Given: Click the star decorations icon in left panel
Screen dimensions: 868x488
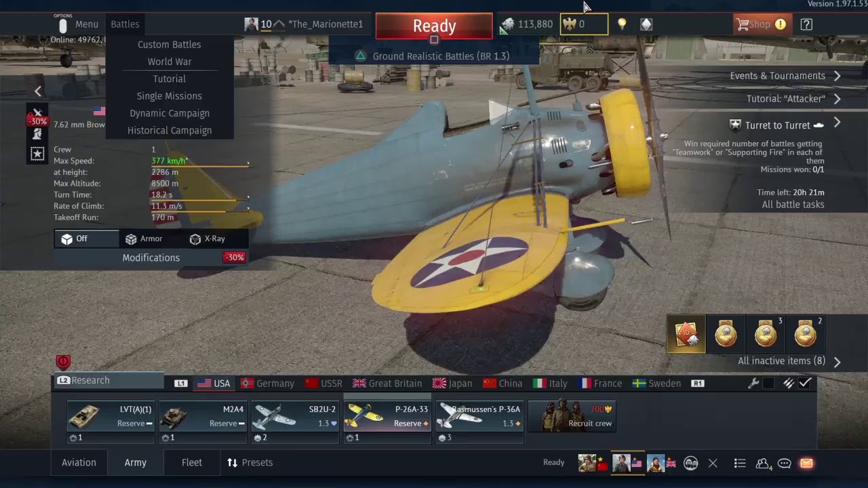Looking at the screenshot, I should 37,154.
